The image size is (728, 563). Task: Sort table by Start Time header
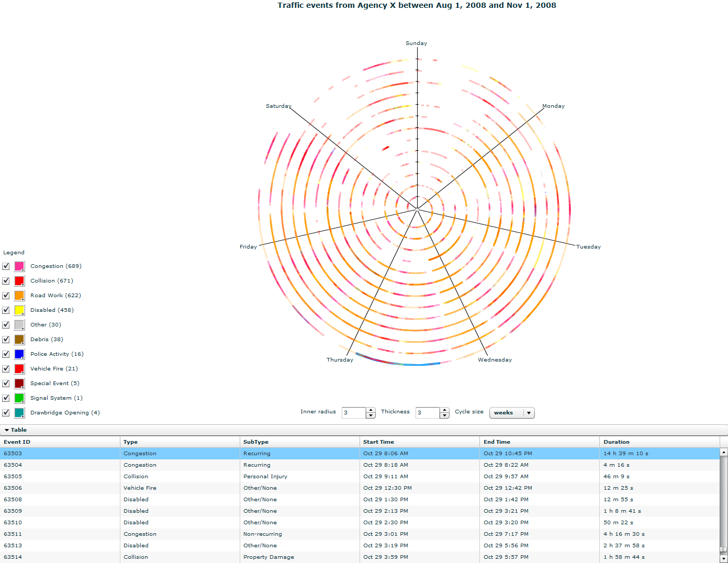click(x=378, y=442)
